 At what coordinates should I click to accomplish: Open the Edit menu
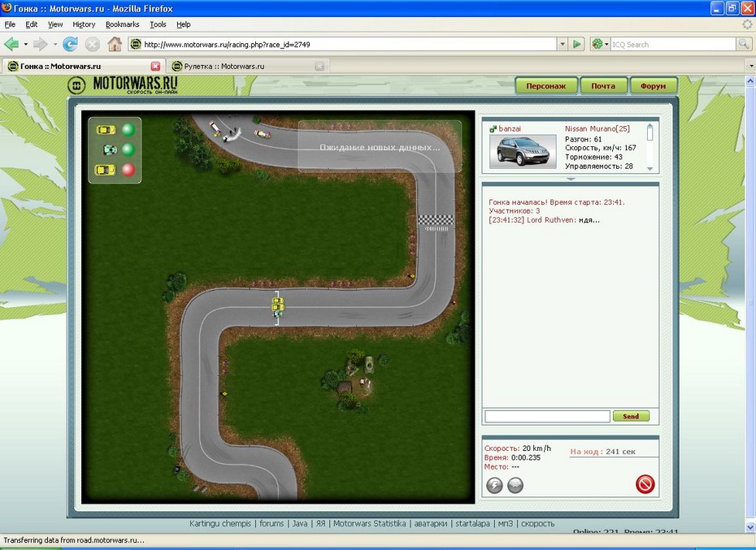pos(32,24)
